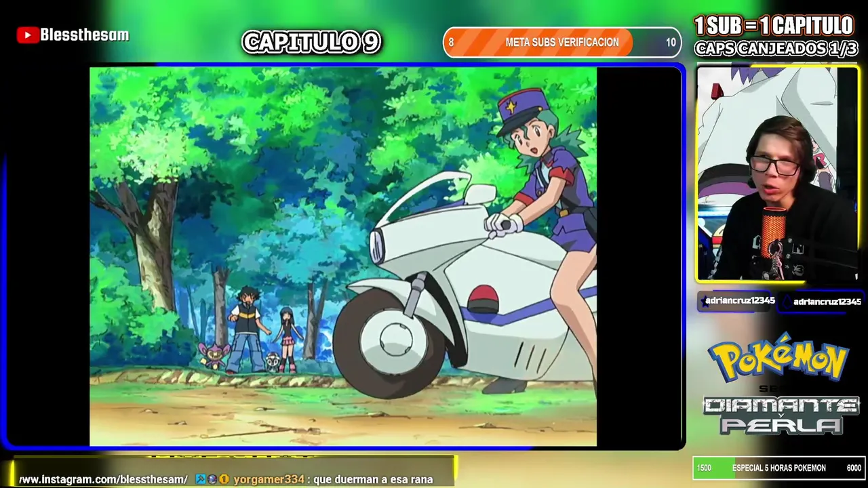Image resolution: width=868 pixels, height=488 pixels.
Task: Click the 1 SUB = 1 CAPITULO banner
Action: pyautogui.click(x=774, y=26)
